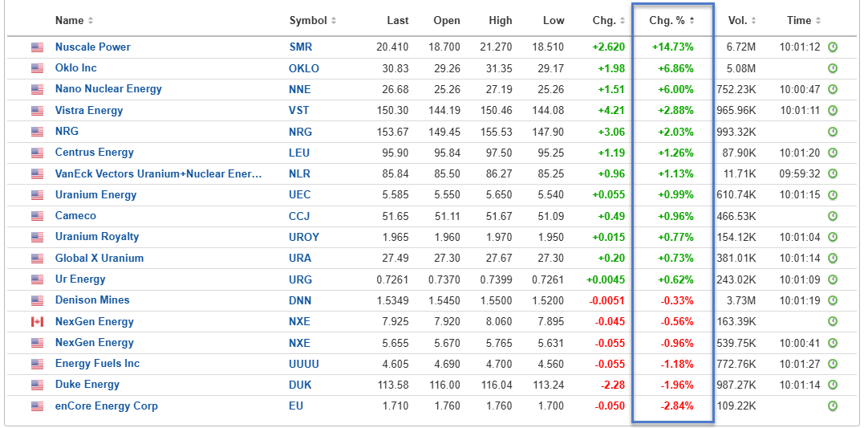
Task: Click the Low column header
Action: click(x=554, y=21)
